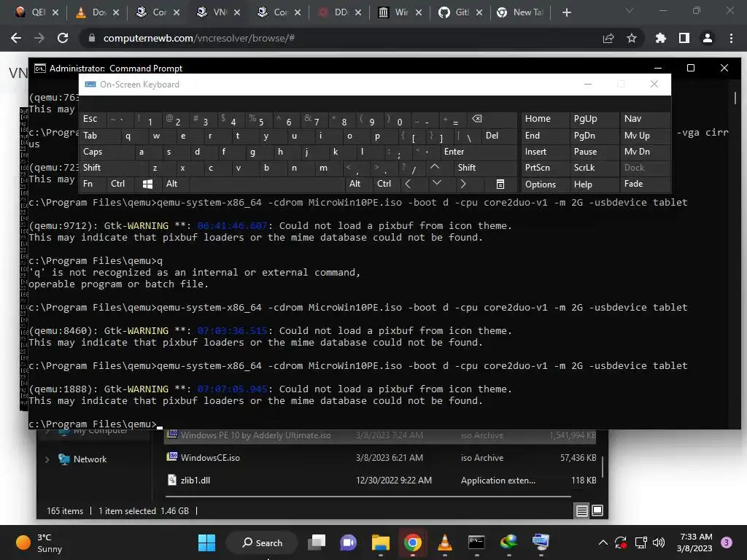Open the Chrome three-dot menu

click(731, 38)
